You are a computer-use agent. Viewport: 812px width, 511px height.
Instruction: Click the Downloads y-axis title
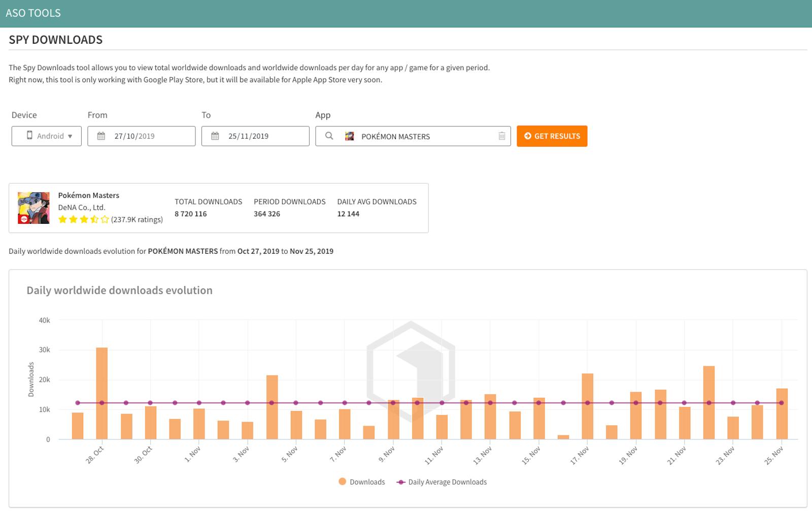pyautogui.click(x=31, y=380)
